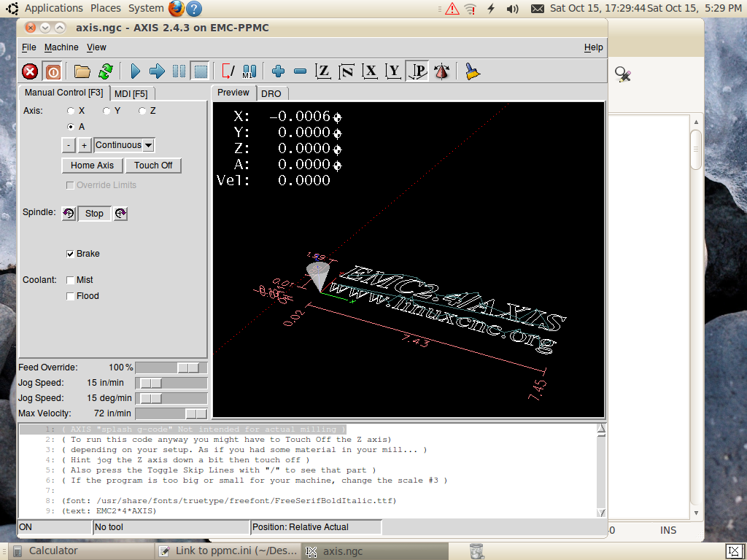The width and height of the screenshot is (747, 560).
Task: Select G-code line 8 font comment
Action: coord(229,501)
